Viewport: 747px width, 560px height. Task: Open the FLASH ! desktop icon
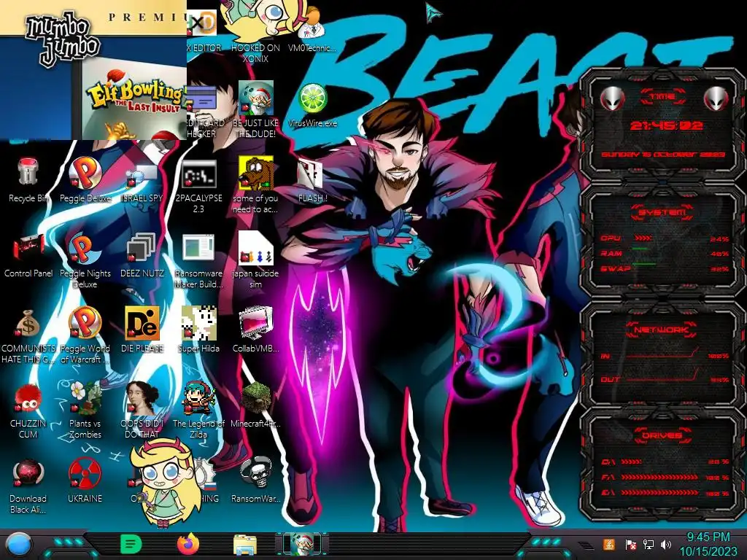tap(312, 180)
